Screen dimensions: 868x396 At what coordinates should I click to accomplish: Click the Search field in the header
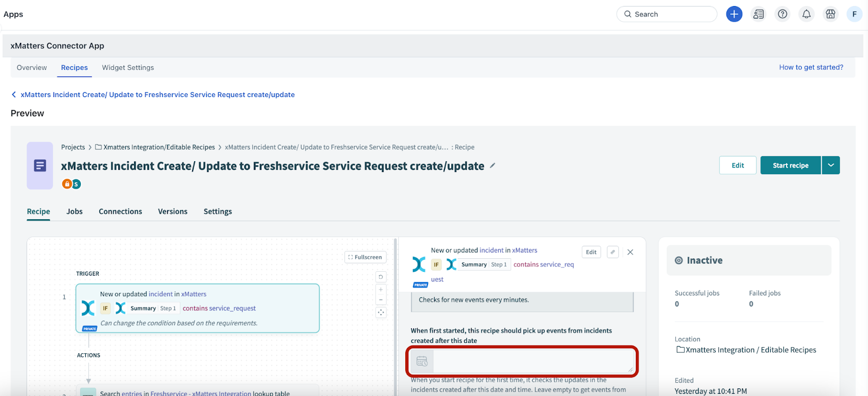[x=667, y=14]
